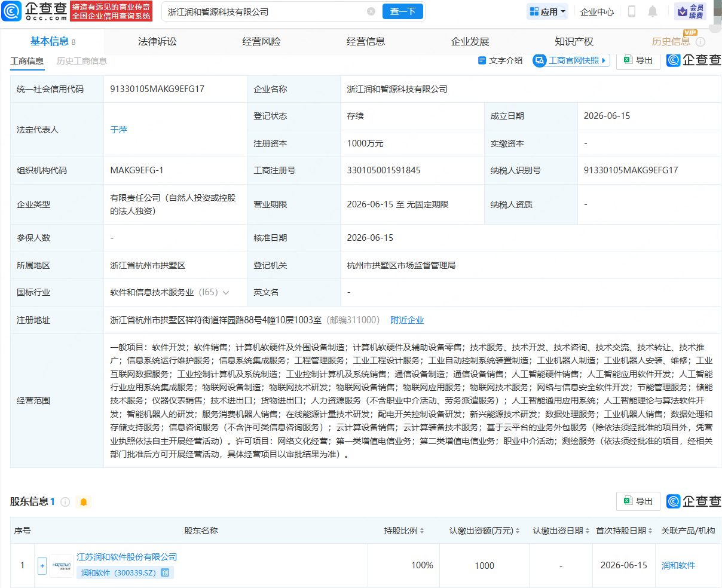
Task: Click the 查一下 search button
Action: coord(403,11)
